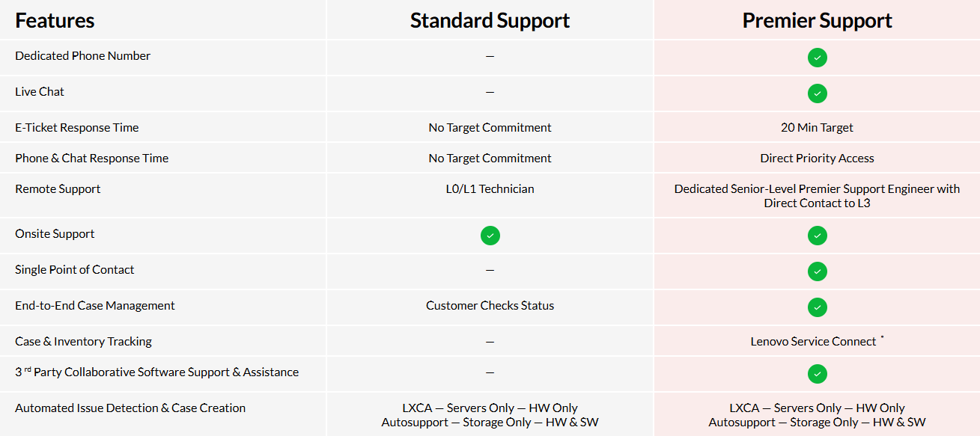Viewport: 980px width, 436px height.
Task: Click Premier checkmark for Single Point of Contact
Action: pyautogui.click(x=817, y=271)
